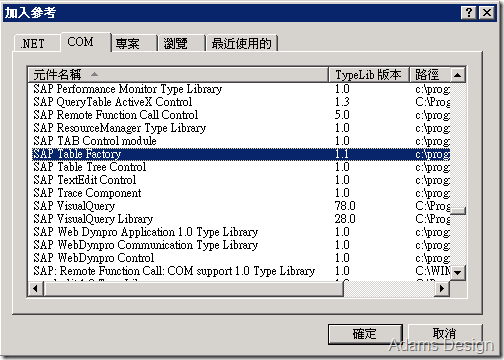Select SAP VisualQuery version 78.0 row
This screenshot has height=360, width=504.
click(x=241, y=206)
